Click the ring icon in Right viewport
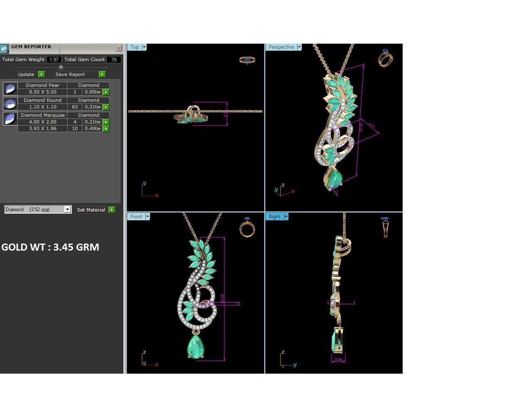 (385, 227)
